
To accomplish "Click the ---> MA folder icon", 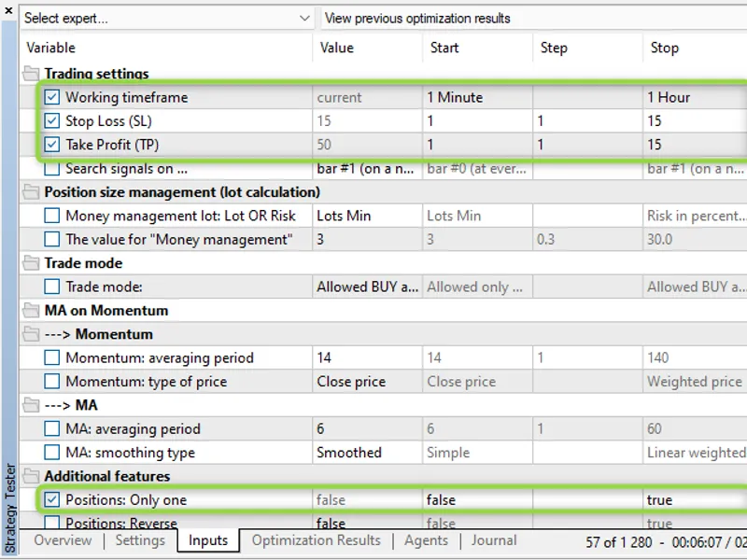I will pos(31,405).
